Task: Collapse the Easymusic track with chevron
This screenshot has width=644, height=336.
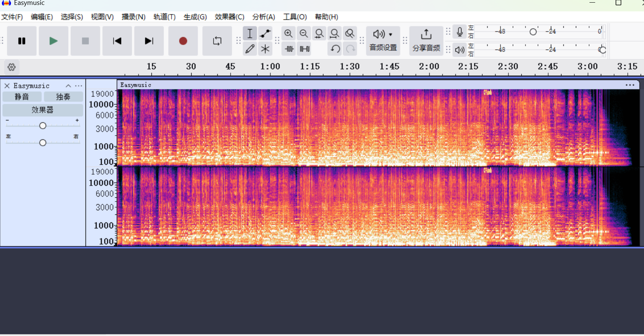Action: [69, 86]
